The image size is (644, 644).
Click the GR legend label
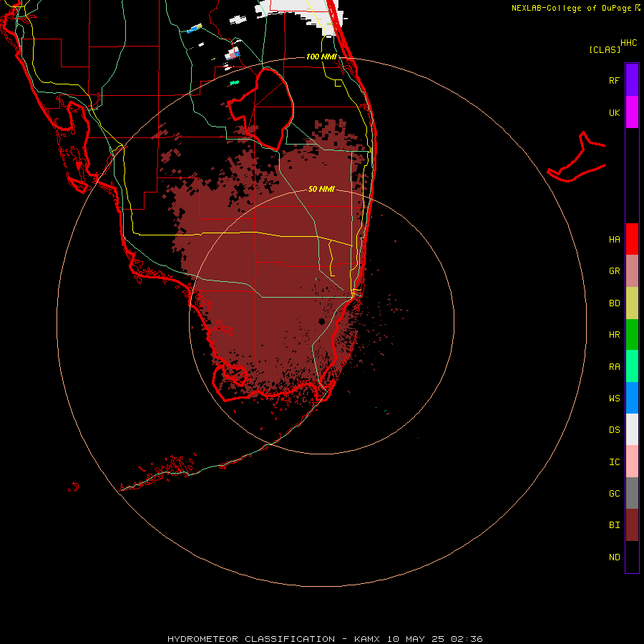tap(614, 271)
